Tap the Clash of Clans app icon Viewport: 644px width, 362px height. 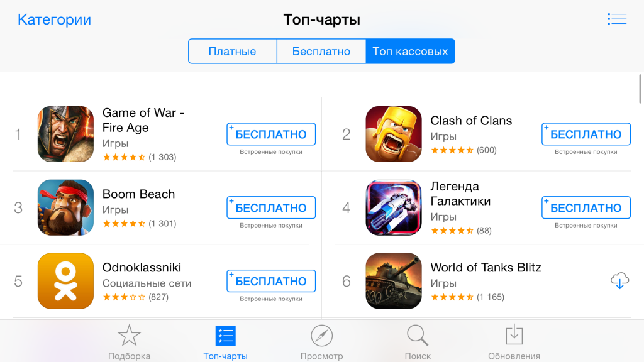(x=394, y=134)
